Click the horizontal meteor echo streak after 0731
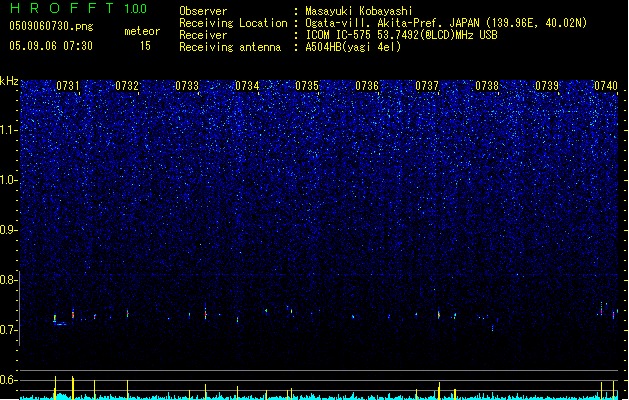Image resolution: width=629 pixels, height=400 pixels. (x=61, y=324)
